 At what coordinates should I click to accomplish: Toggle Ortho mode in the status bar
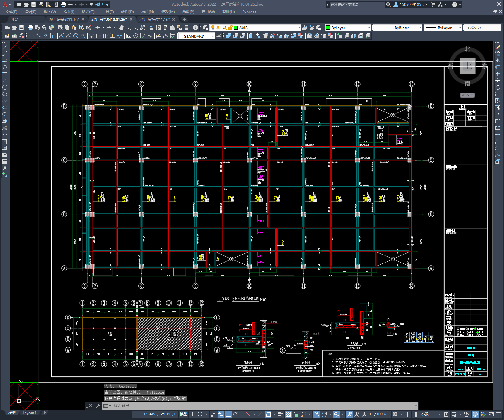tap(229, 414)
